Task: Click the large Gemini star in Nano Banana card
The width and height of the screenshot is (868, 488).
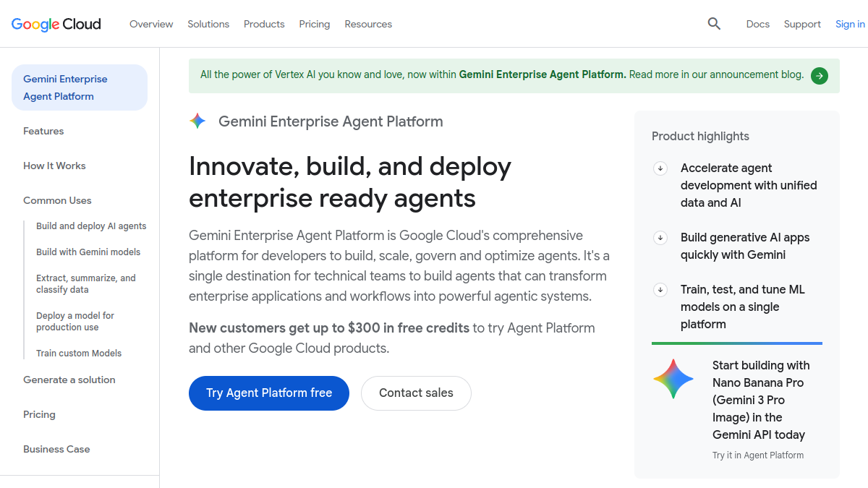Action: pyautogui.click(x=673, y=379)
